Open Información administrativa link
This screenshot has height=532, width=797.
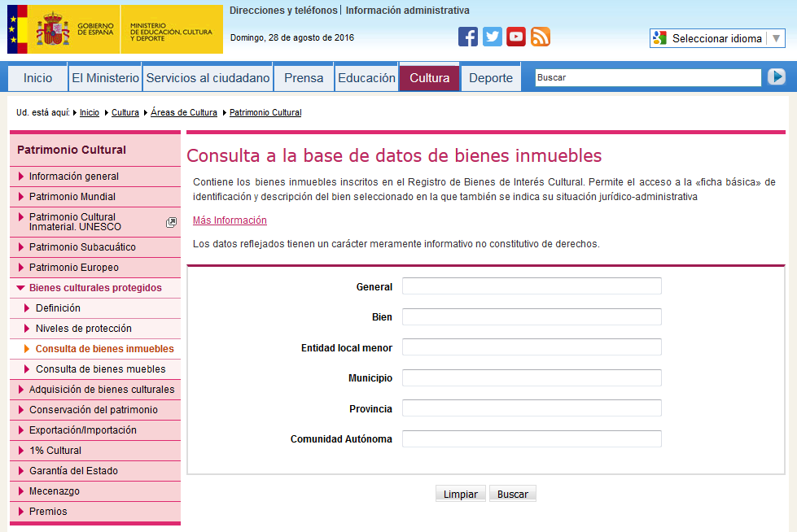[x=408, y=10]
